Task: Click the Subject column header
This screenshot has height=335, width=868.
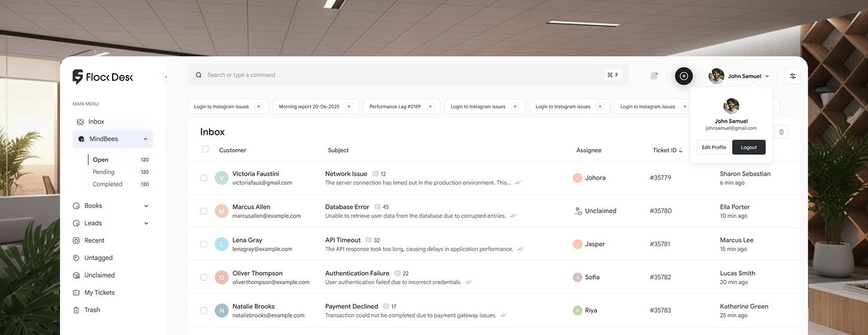Action: (338, 150)
